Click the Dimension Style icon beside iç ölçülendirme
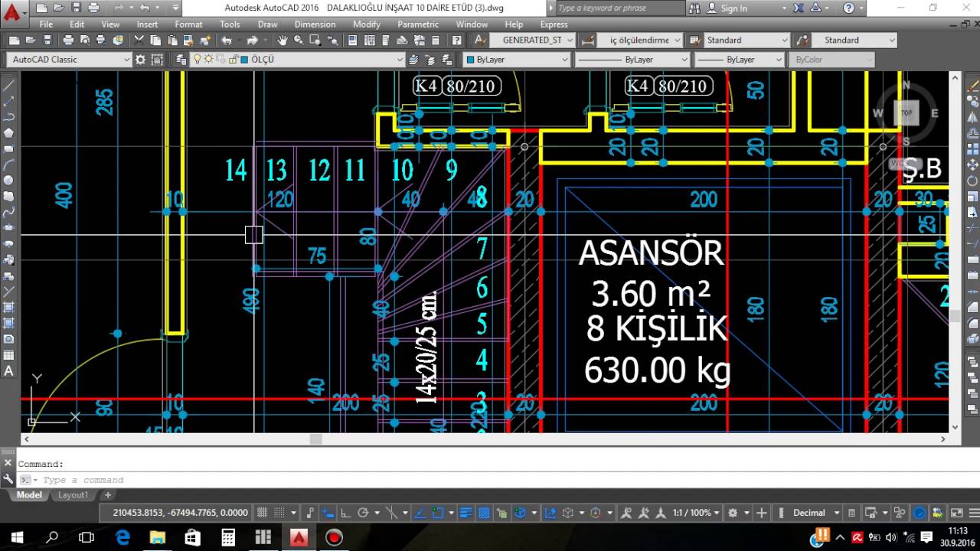This screenshot has width=980, height=551. tap(588, 40)
